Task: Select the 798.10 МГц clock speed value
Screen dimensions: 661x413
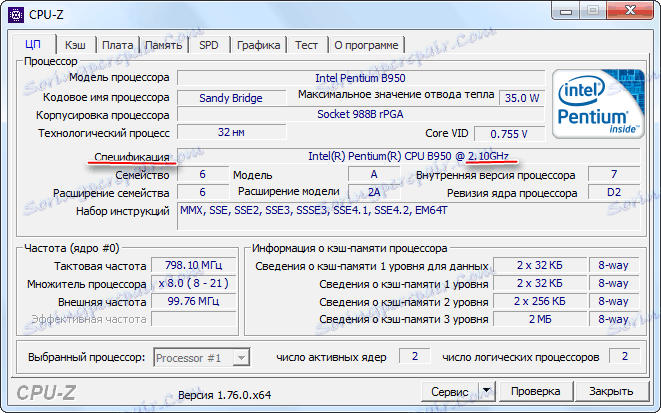Action: (193, 265)
